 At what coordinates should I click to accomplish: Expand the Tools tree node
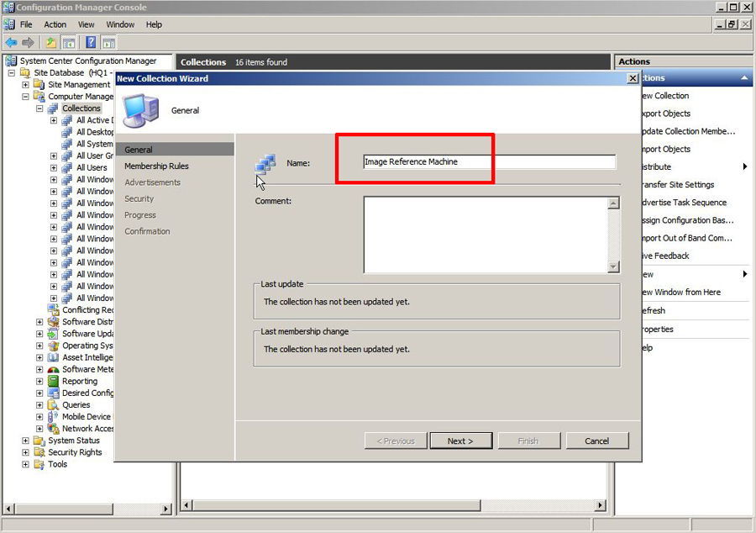[x=25, y=464]
